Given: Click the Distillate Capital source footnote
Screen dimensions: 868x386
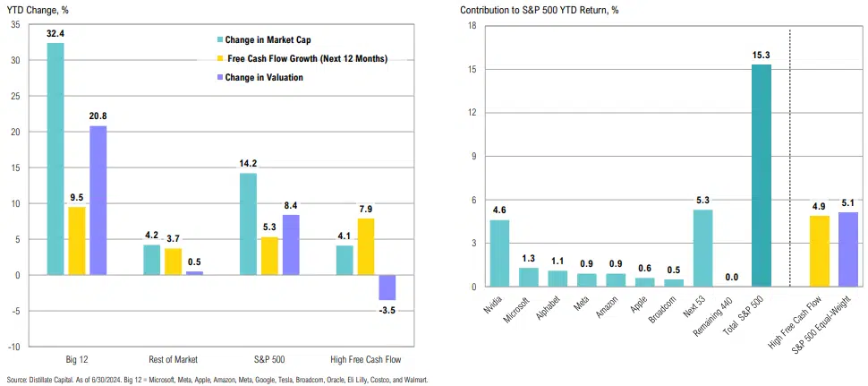Looking at the screenshot, I should [217, 380].
